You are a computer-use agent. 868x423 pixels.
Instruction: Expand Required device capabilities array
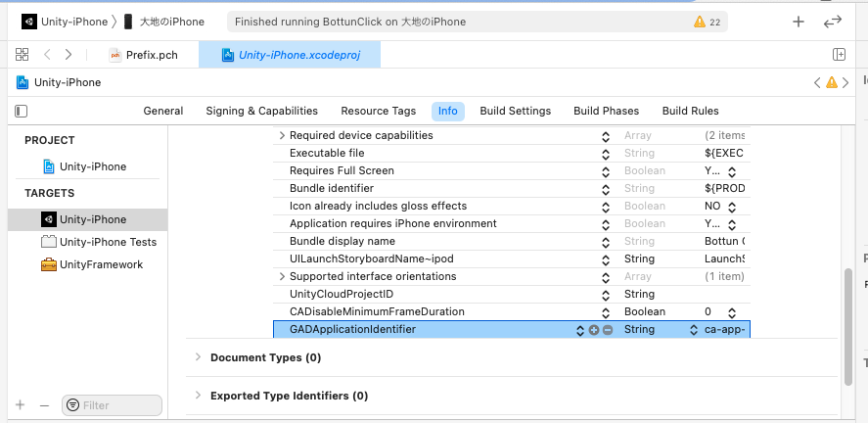coord(283,136)
